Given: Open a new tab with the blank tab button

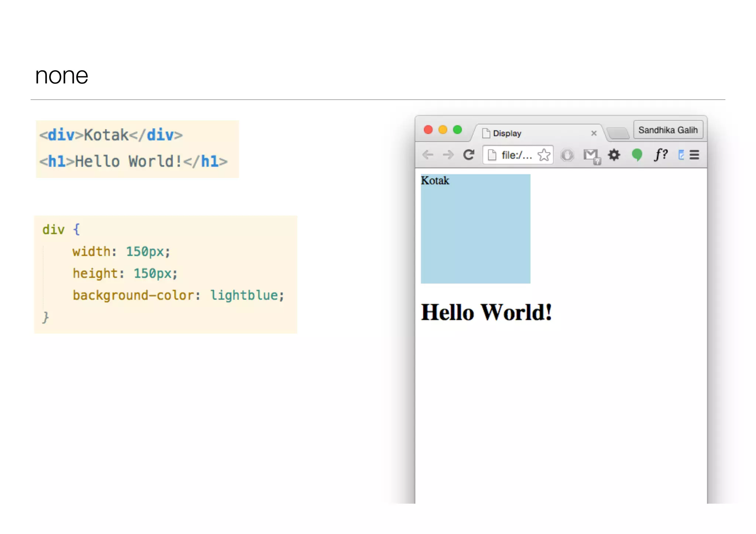Looking at the screenshot, I should [618, 133].
